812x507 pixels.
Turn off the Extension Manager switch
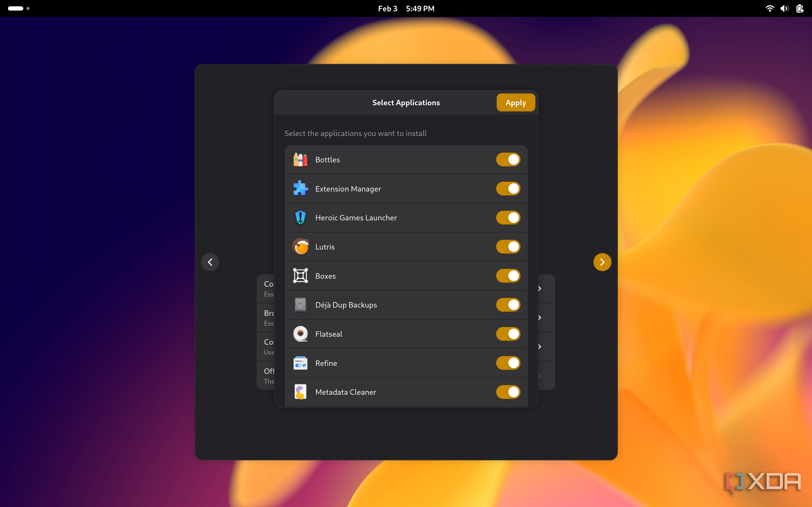click(x=508, y=188)
